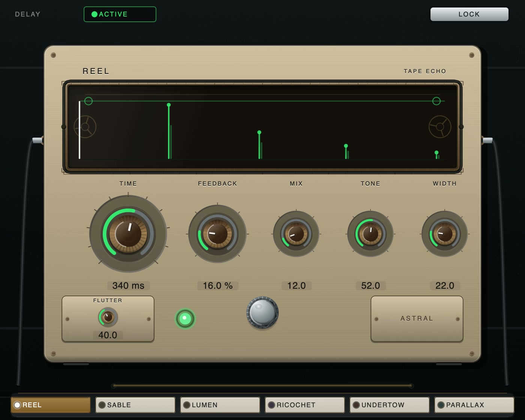Click the white dry signal line
Image resolution: width=525 pixels, height=420 pixels.
[79, 130]
